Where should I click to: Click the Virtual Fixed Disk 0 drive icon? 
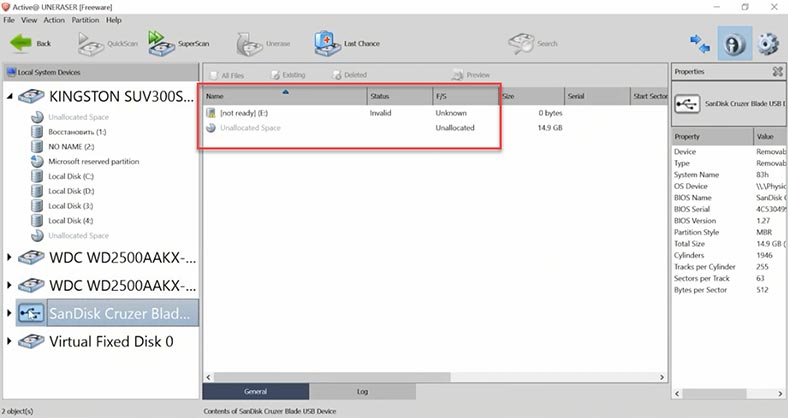[31, 342]
